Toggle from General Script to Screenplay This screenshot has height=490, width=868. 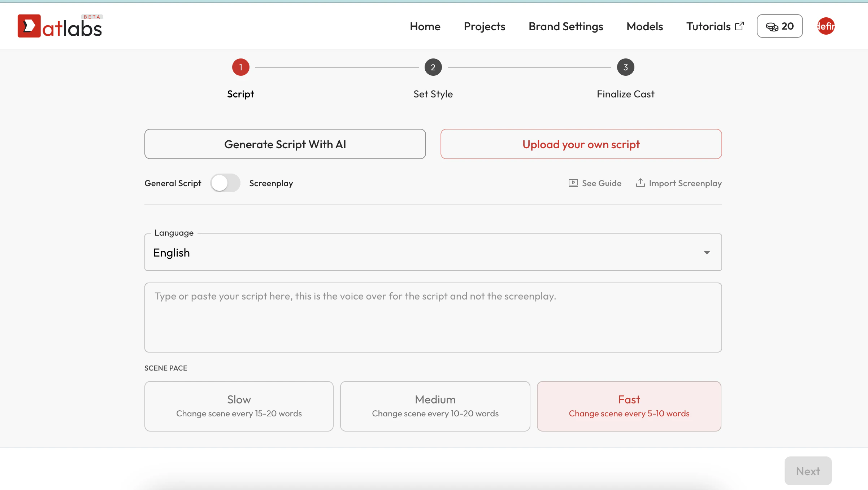click(225, 183)
